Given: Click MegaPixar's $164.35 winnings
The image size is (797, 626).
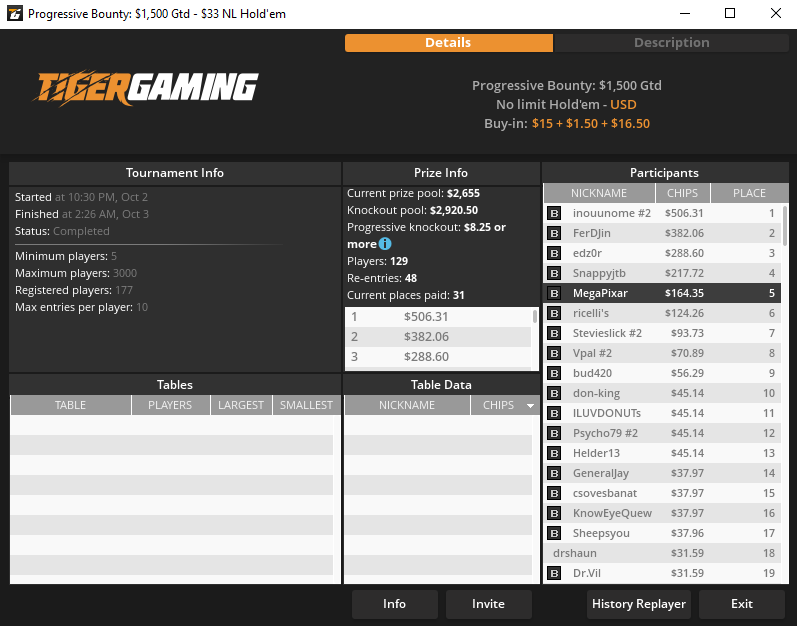Looking at the screenshot, I should [684, 293].
